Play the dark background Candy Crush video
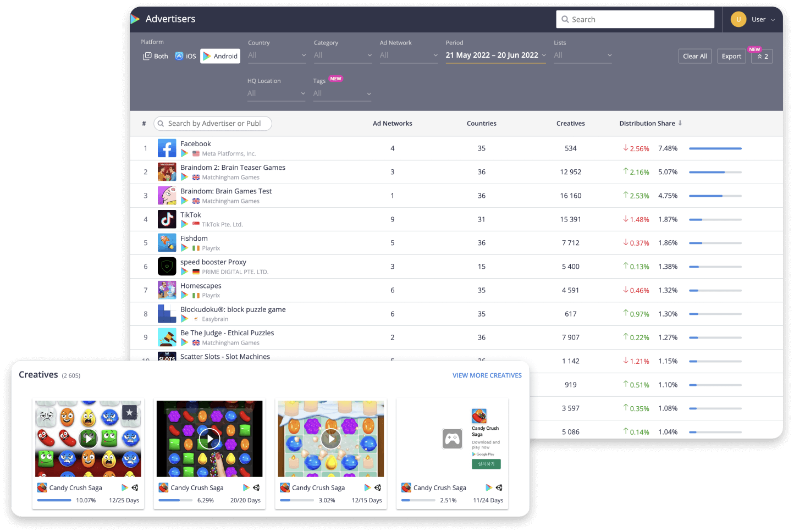 [x=209, y=439]
